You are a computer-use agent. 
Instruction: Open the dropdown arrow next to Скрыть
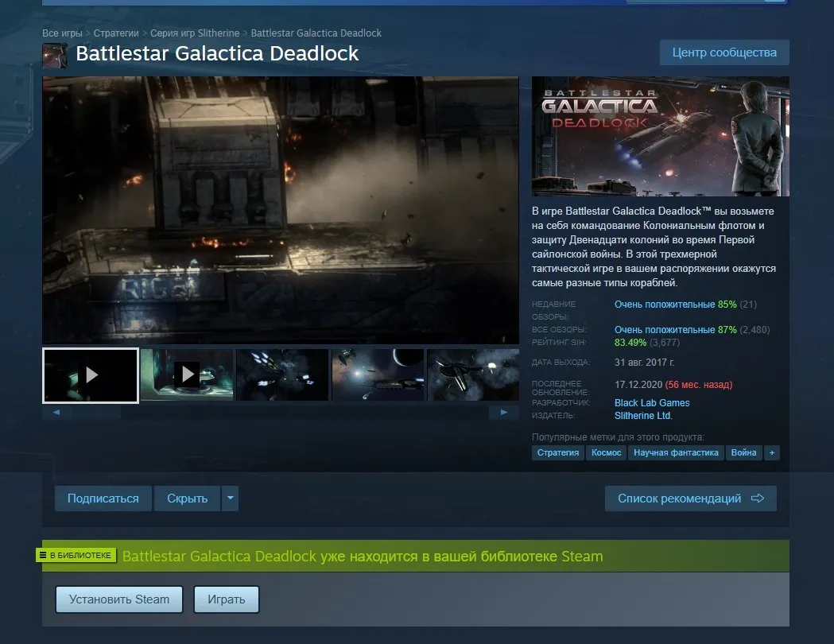[x=231, y=499]
